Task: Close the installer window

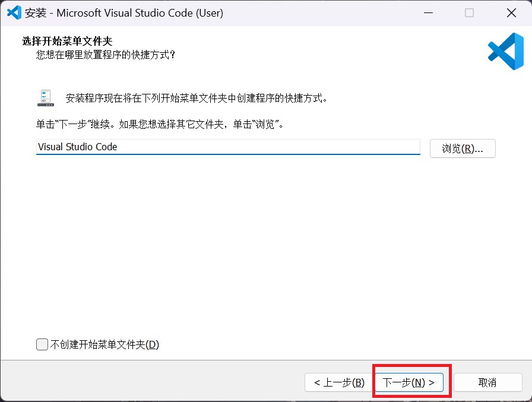Action: point(511,13)
